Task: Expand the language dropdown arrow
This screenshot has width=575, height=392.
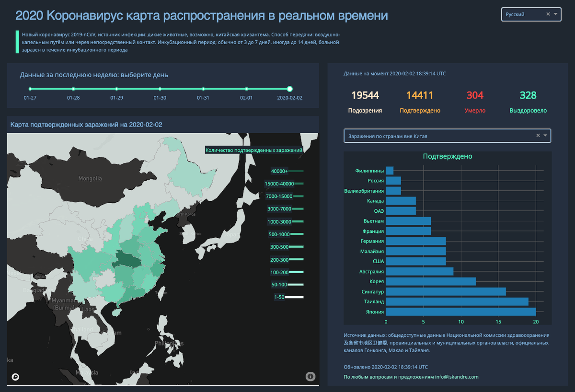Action: pos(556,14)
